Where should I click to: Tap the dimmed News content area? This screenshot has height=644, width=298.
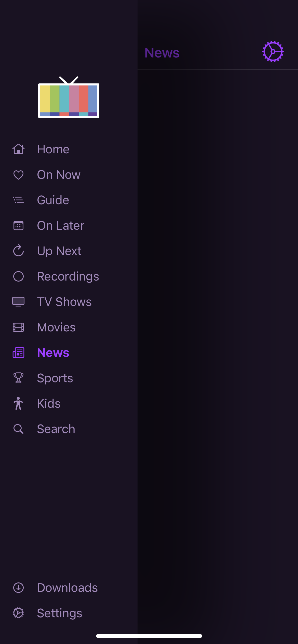[x=218, y=331]
